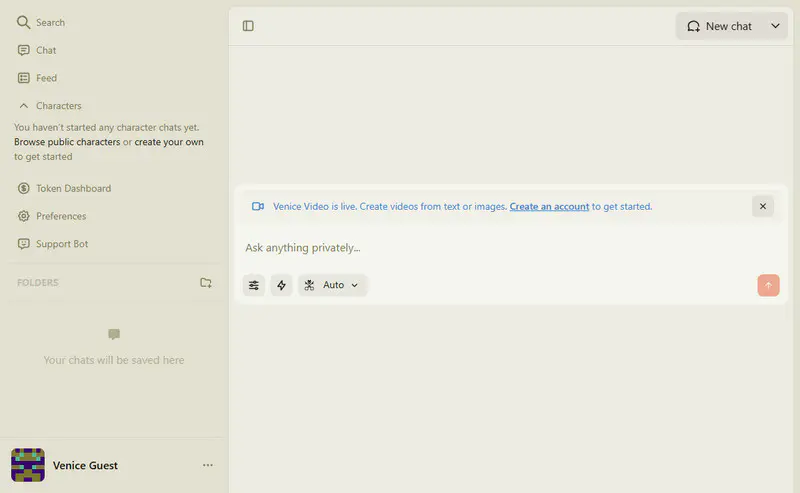Screen dimensions: 800x493
Task: Toggle the sidebar panel visibility
Action: (x=248, y=26)
